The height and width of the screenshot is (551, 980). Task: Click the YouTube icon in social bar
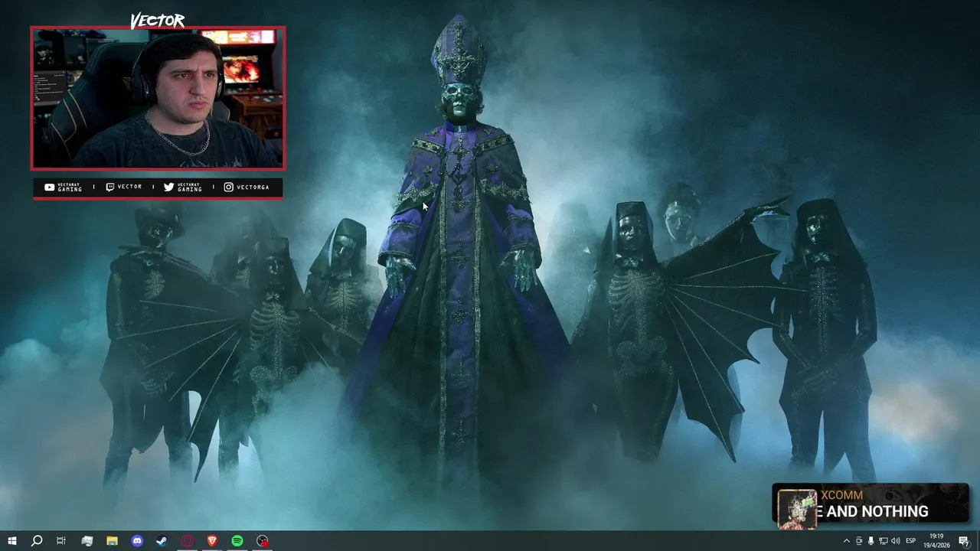pyautogui.click(x=49, y=187)
